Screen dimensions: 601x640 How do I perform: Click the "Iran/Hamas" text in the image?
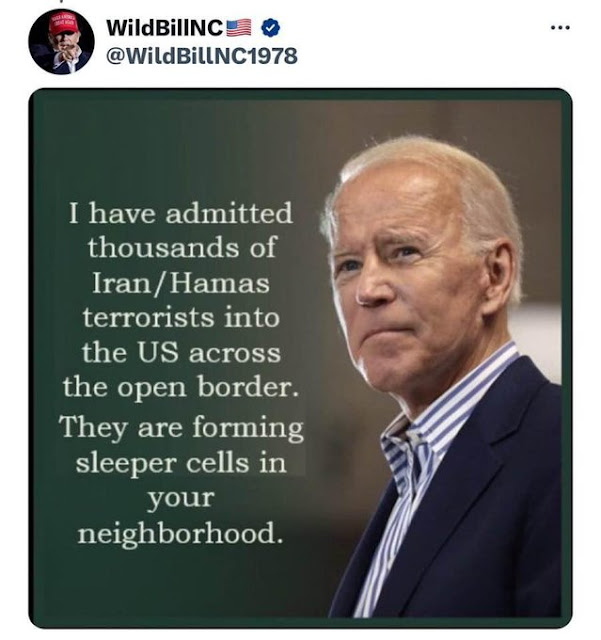click(x=181, y=283)
